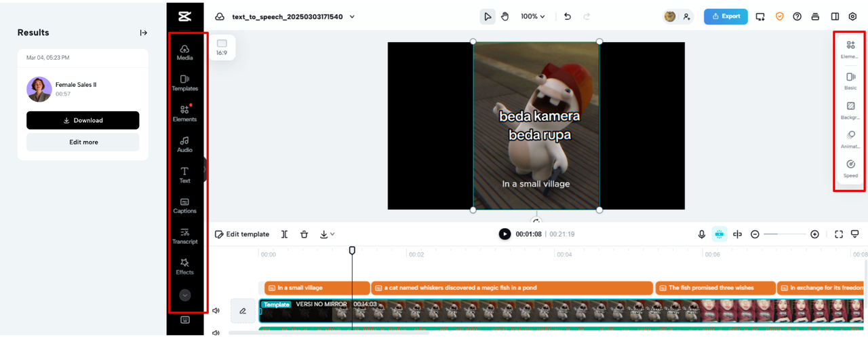
Task: Open the Background properties tab
Action: click(850, 111)
